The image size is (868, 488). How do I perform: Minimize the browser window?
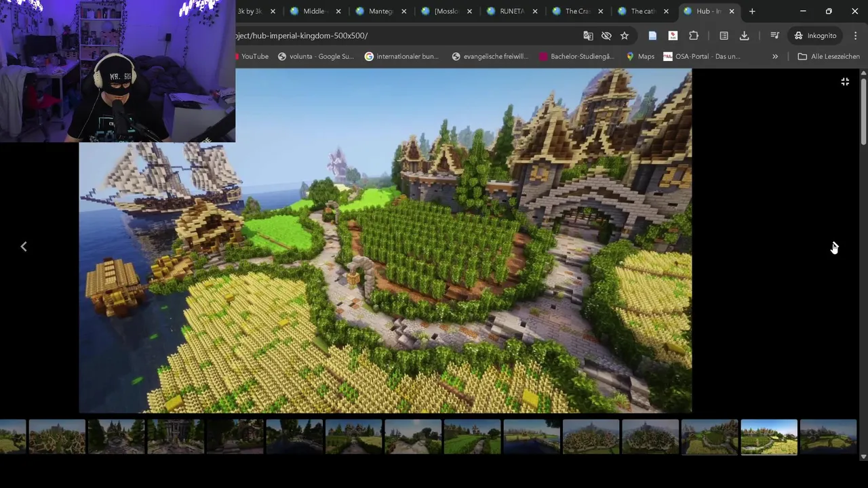coord(803,11)
